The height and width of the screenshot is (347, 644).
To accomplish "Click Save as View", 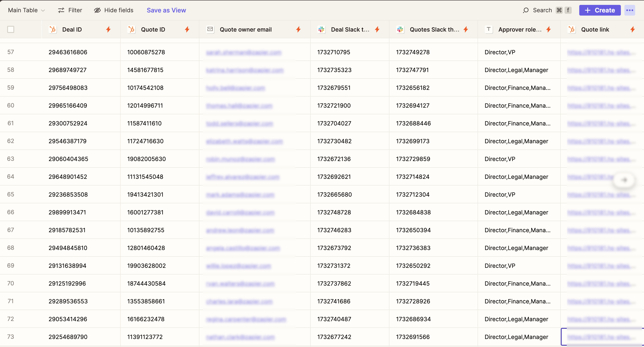I will coord(166,10).
